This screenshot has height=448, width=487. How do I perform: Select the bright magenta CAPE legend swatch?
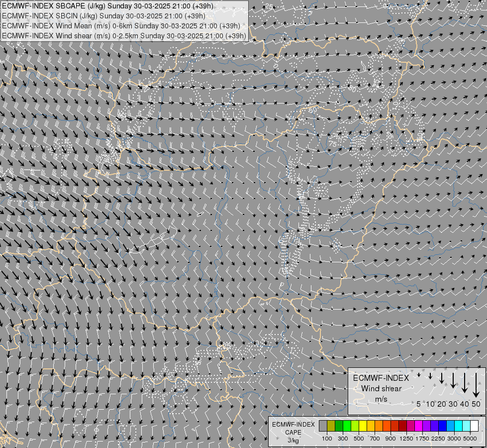(419, 426)
